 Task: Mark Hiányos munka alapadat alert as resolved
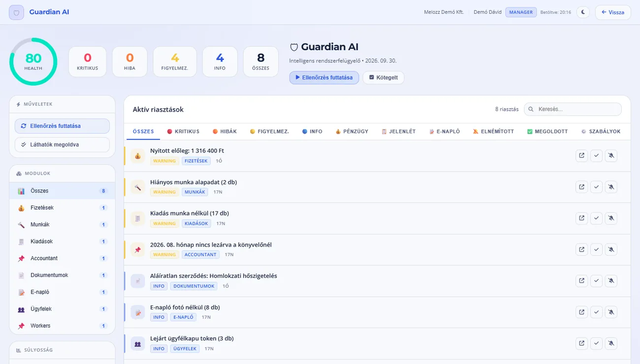pyautogui.click(x=596, y=187)
